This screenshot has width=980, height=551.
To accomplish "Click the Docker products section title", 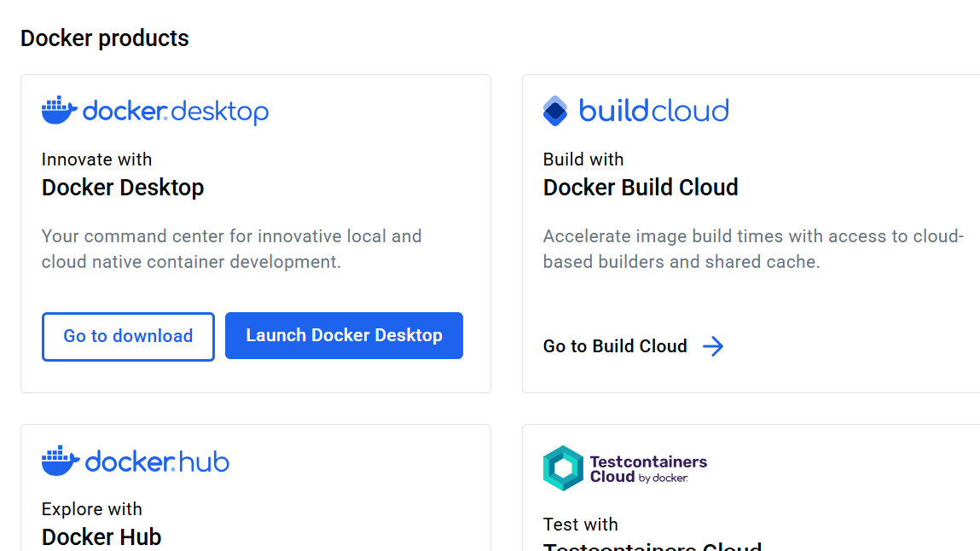I will click(x=105, y=38).
